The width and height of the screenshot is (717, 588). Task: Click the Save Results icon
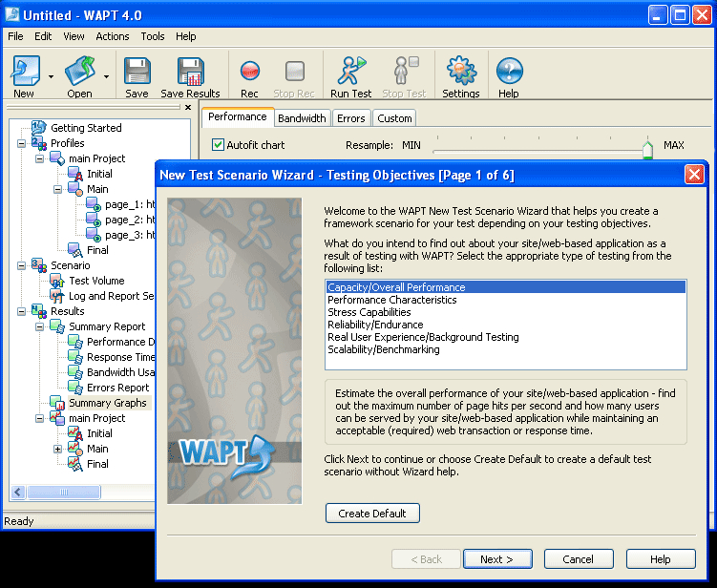(x=190, y=71)
